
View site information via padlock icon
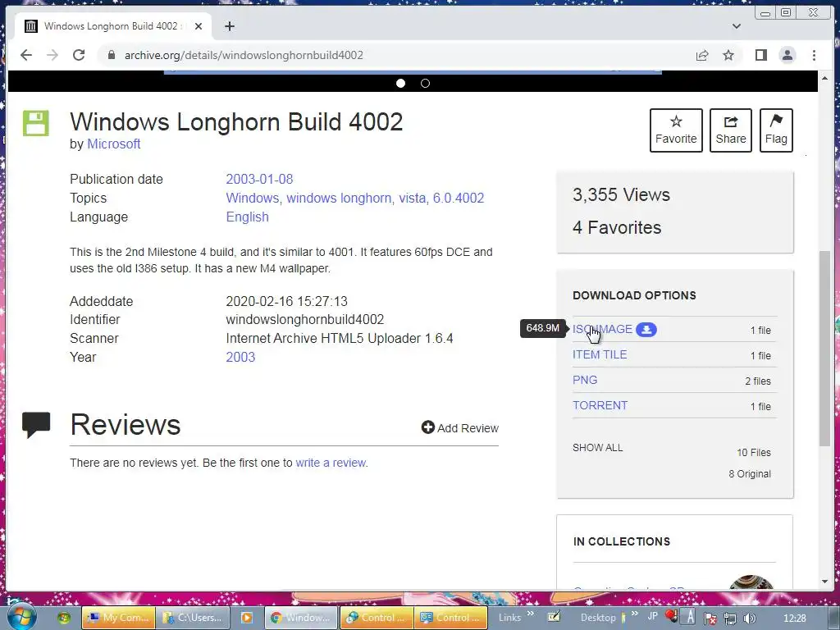click(x=111, y=55)
